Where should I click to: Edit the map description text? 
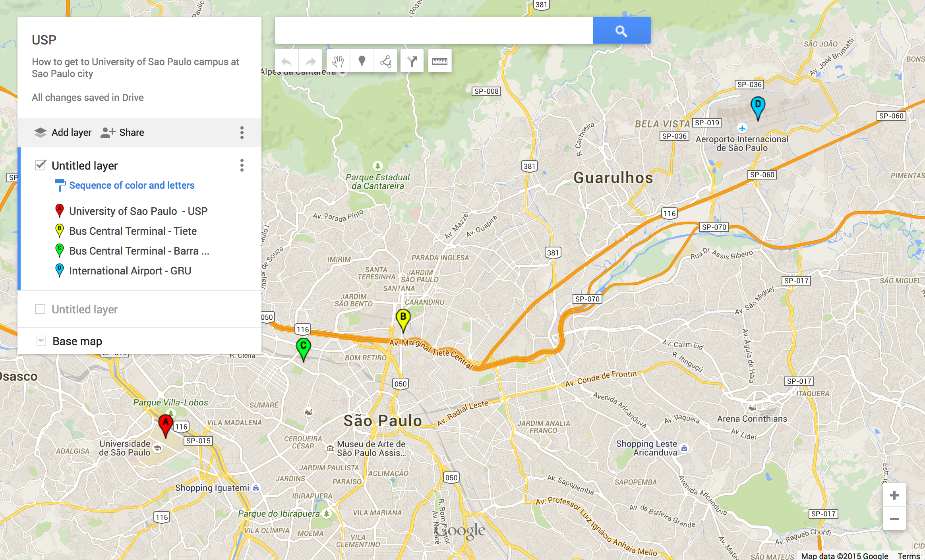click(135, 68)
